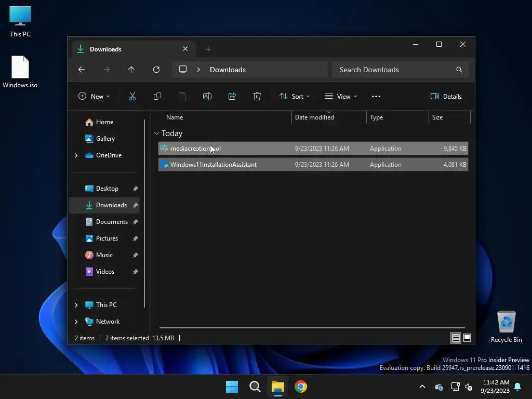532x399 pixels.
Task: Click File Explorer in the taskbar
Action: click(x=277, y=387)
